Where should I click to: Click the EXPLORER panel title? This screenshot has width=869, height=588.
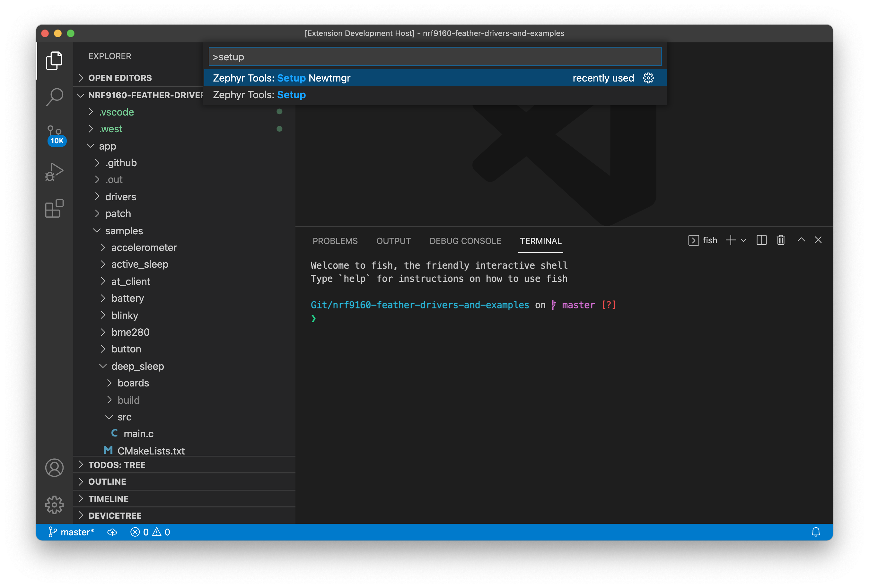pos(110,56)
